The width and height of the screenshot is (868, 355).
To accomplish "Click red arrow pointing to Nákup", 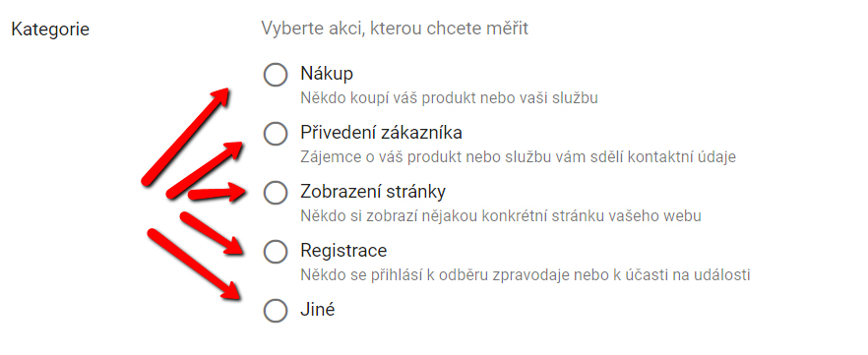I will pos(185,136).
